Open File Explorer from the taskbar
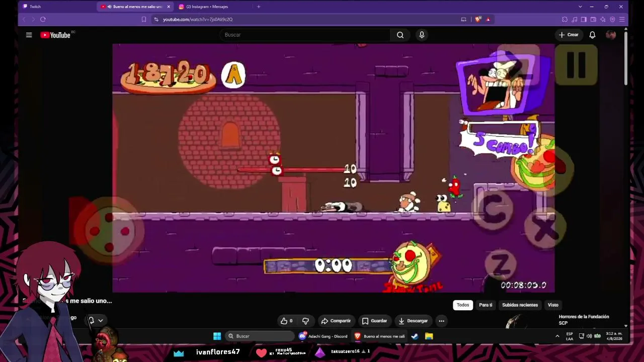 (x=429, y=336)
